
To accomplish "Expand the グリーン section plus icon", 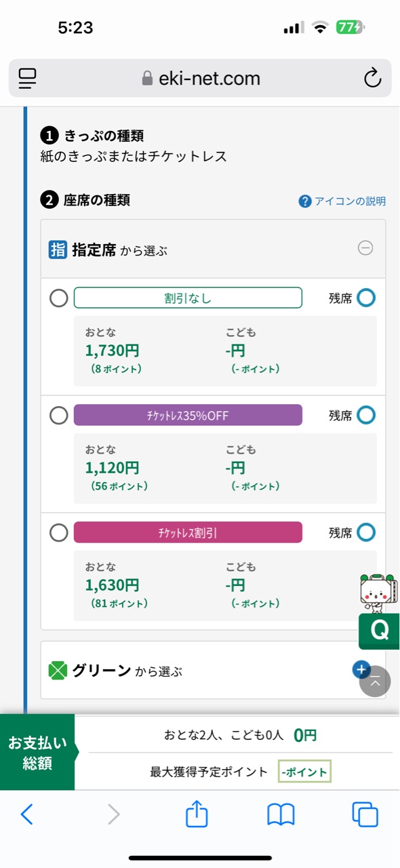I will 361,669.
